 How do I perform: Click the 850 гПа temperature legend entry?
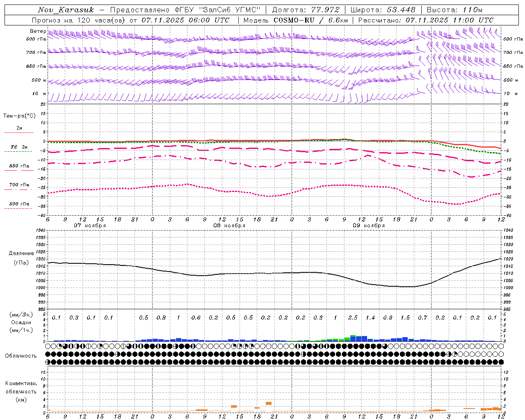point(19,166)
